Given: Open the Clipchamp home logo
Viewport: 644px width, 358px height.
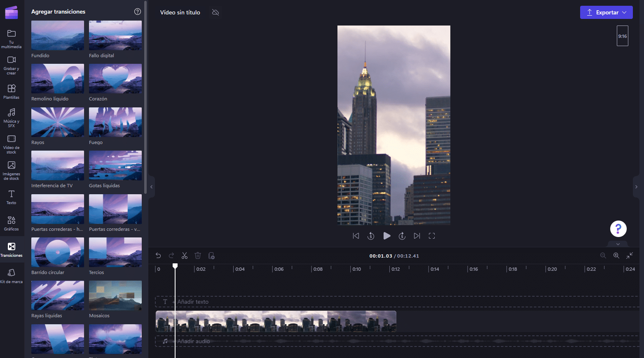Looking at the screenshot, I should 12,12.
